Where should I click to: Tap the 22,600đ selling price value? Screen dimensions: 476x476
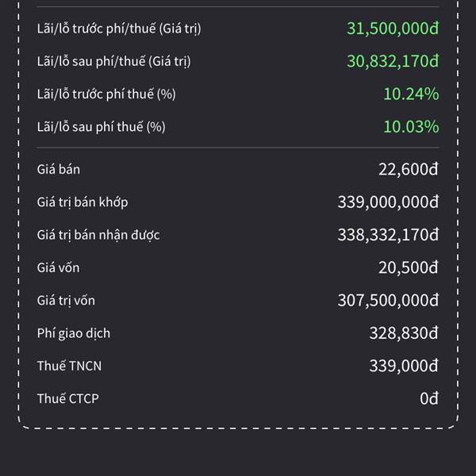[409, 169]
